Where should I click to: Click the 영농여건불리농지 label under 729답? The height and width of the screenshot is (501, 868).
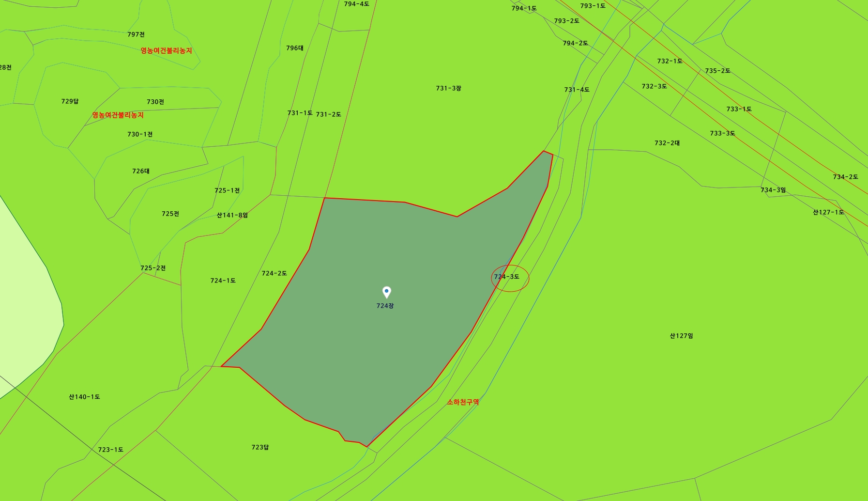click(x=118, y=115)
